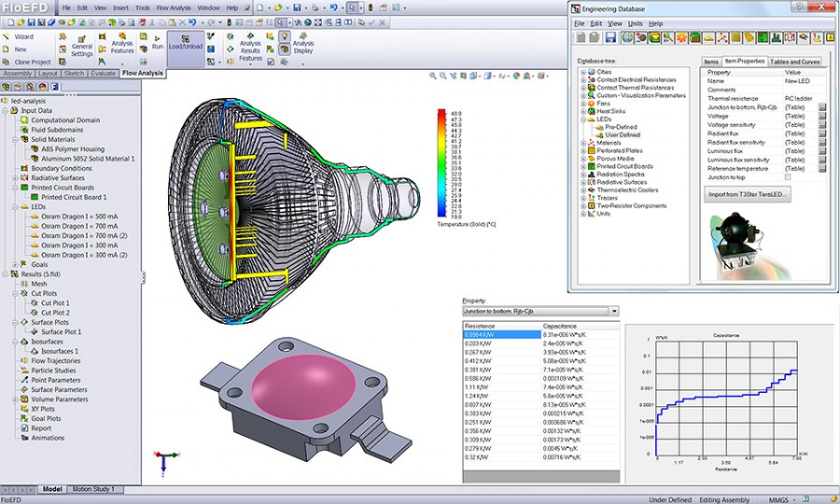Open the Motion Study 1 bottom tab
Screen dimensions: 840x504
(93, 489)
